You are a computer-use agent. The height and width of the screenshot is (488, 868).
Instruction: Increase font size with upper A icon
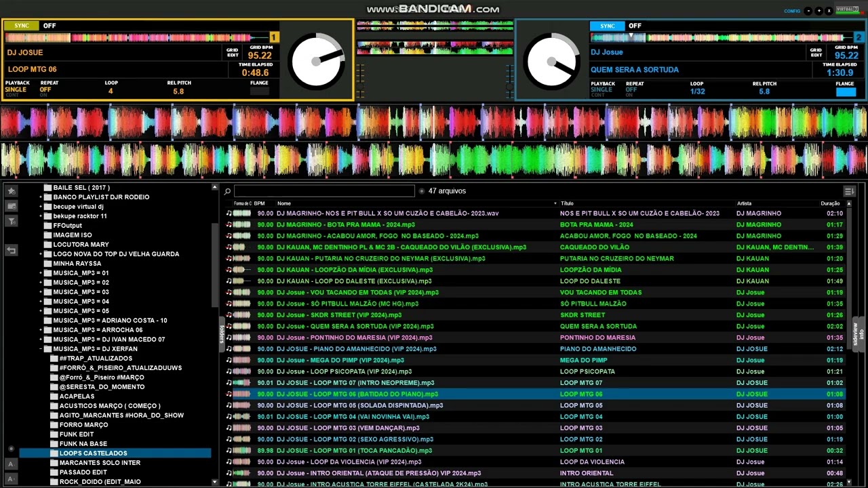pyautogui.click(x=11, y=464)
